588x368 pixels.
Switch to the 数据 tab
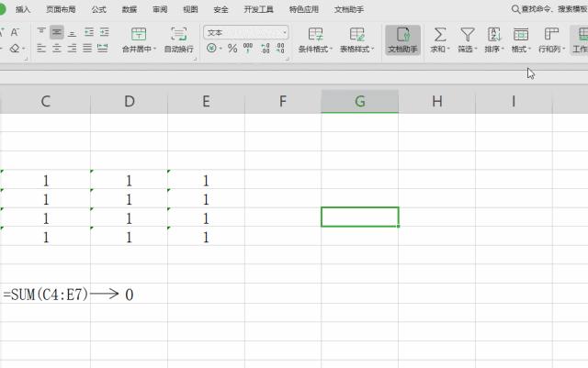[x=130, y=9]
